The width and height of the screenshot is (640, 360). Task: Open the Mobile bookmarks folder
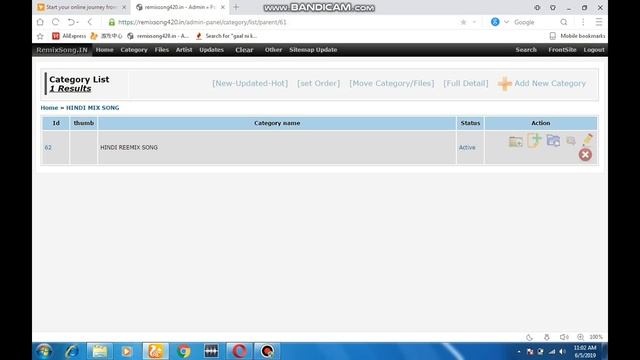click(577, 36)
